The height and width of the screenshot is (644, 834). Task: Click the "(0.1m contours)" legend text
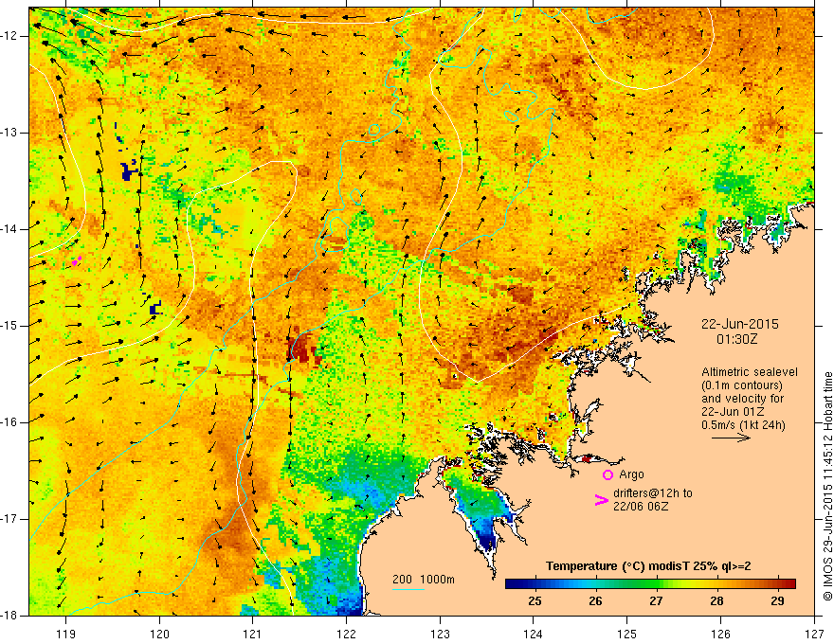pyautogui.click(x=742, y=385)
